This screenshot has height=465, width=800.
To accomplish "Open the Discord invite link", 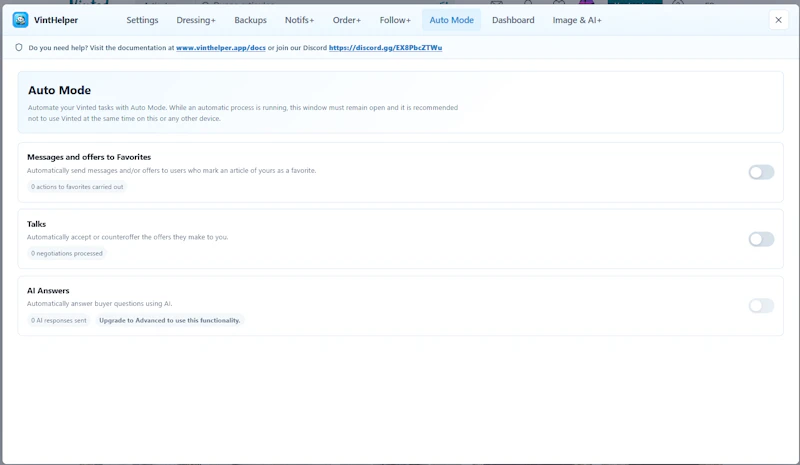I will pyautogui.click(x=385, y=47).
